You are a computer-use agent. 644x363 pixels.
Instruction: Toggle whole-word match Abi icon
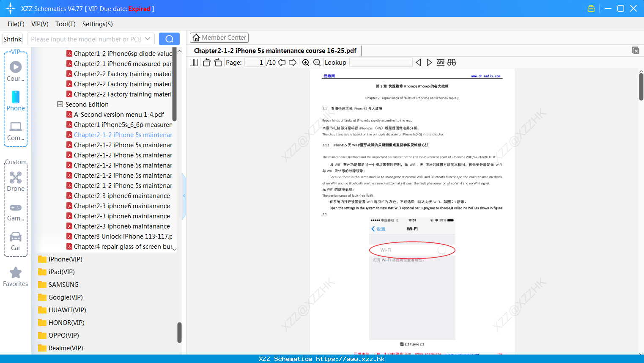point(440,62)
